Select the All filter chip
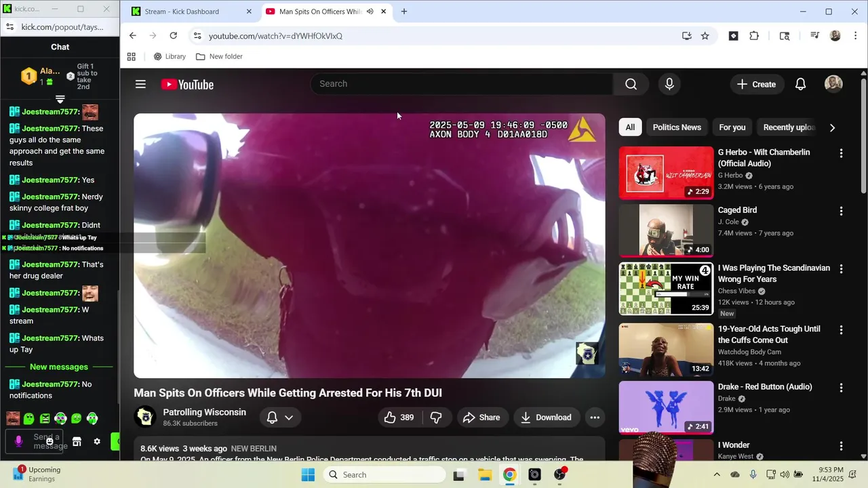868x488 pixels. point(630,127)
